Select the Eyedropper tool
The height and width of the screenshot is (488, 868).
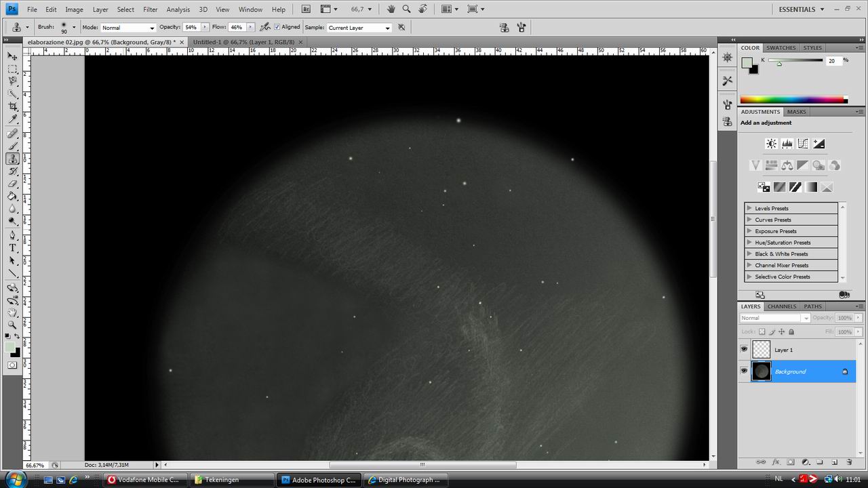click(x=12, y=120)
